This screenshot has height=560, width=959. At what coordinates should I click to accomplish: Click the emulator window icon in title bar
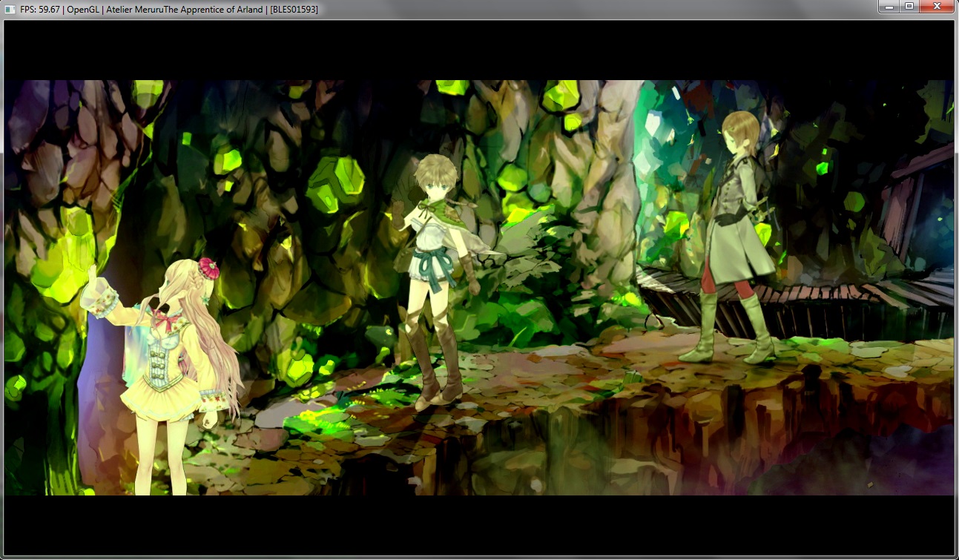(x=10, y=9)
